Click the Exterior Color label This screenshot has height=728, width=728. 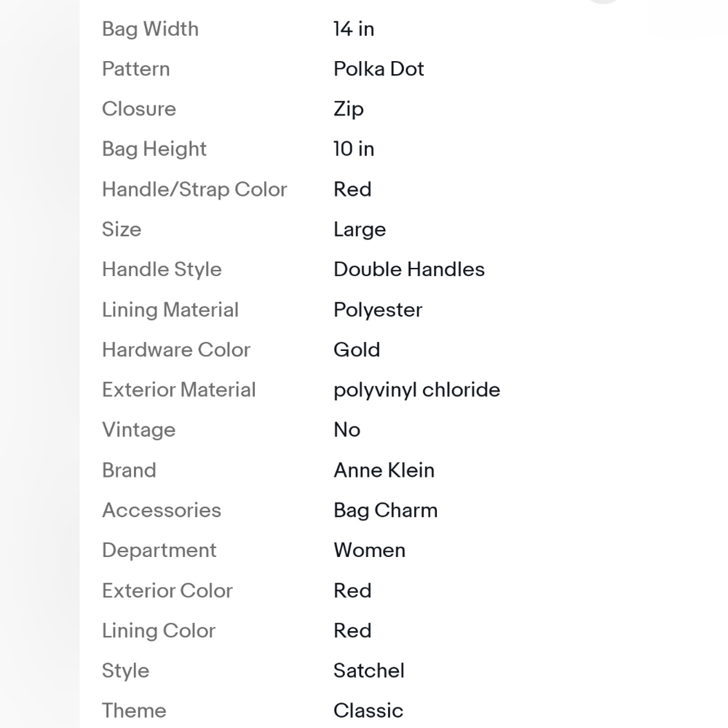tap(167, 590)
